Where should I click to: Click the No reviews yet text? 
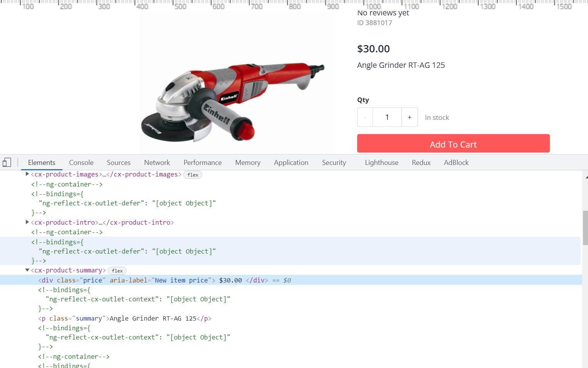click(383, 13)
